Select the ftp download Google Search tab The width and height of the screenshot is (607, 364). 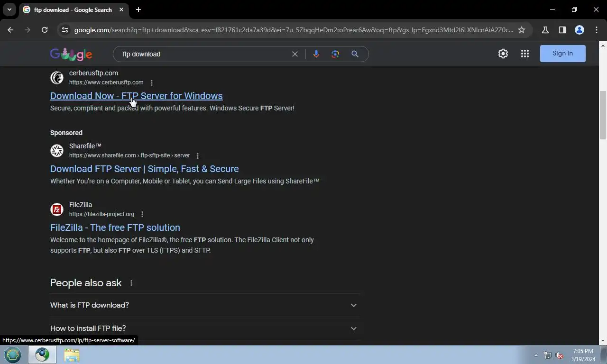74,9
